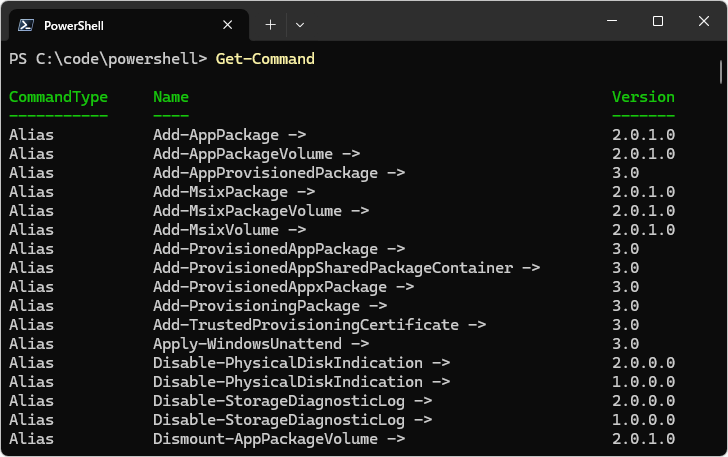Click the Add-MsixVolume -> entry
Screen dimensions: 728x457
229,230
